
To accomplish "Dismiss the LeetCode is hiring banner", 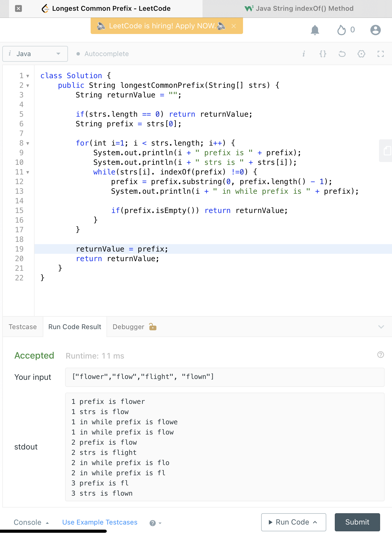I will [234, 26].
